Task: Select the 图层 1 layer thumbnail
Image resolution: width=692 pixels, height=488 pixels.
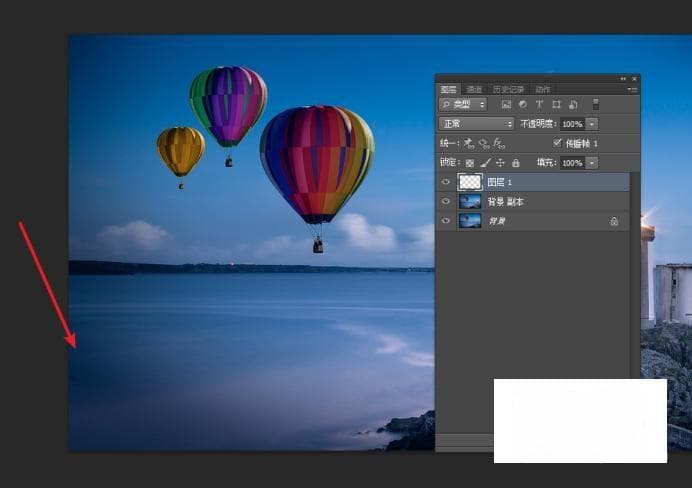Action: [470, 182]
